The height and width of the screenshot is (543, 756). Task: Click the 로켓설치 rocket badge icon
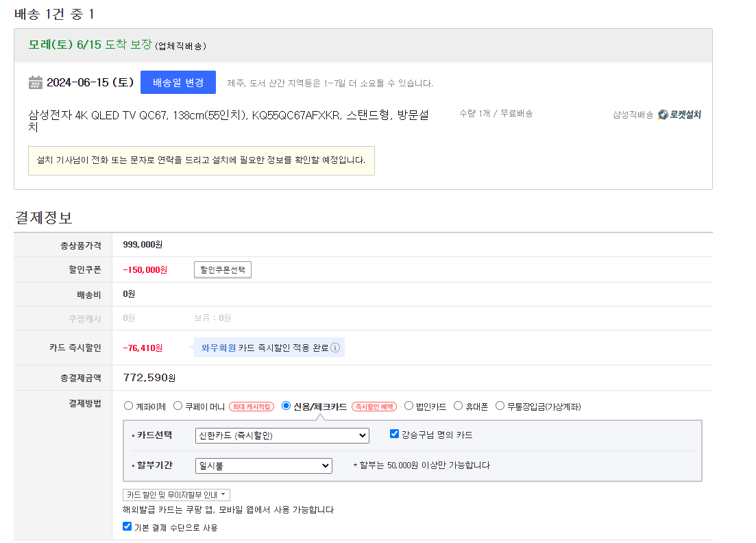tap(663, 114)
